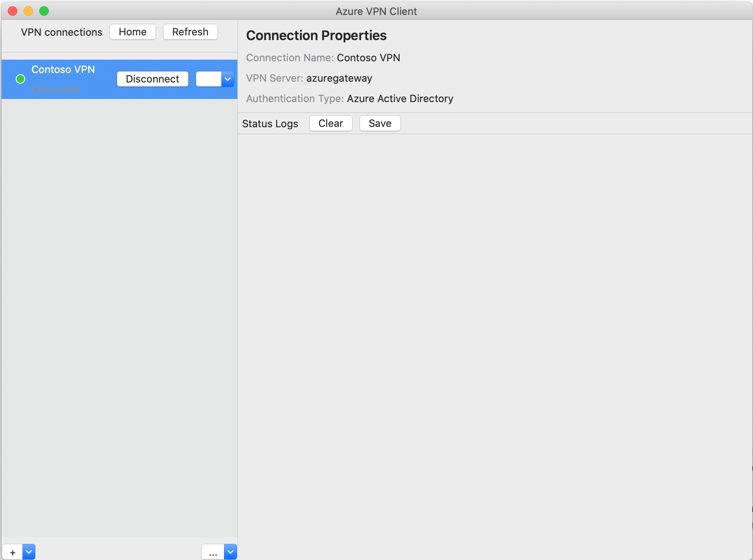Minimize the window with the yellow button
Screen dimensions: 753x560
(28, 11)
